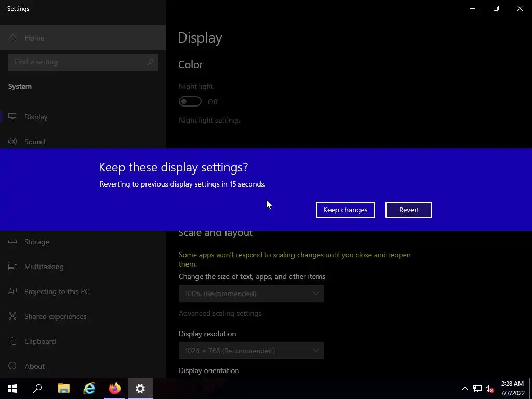Screen dimensions: 532x399
Task: Show hidden tray icons chevron
Action: click(465, 389)
